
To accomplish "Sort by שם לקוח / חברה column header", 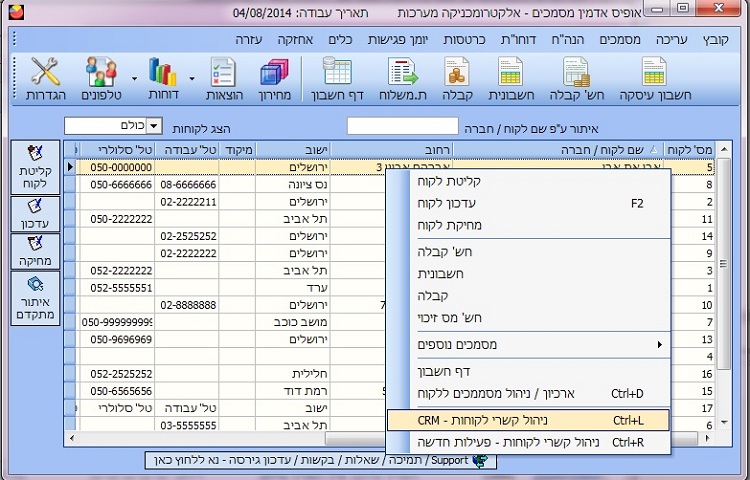I will (559, 150).
